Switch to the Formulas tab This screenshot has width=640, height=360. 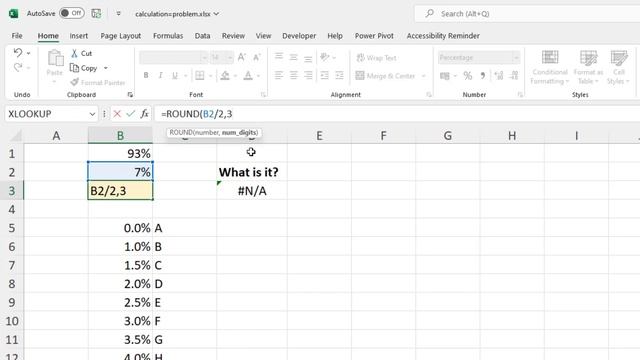point(168,36)
